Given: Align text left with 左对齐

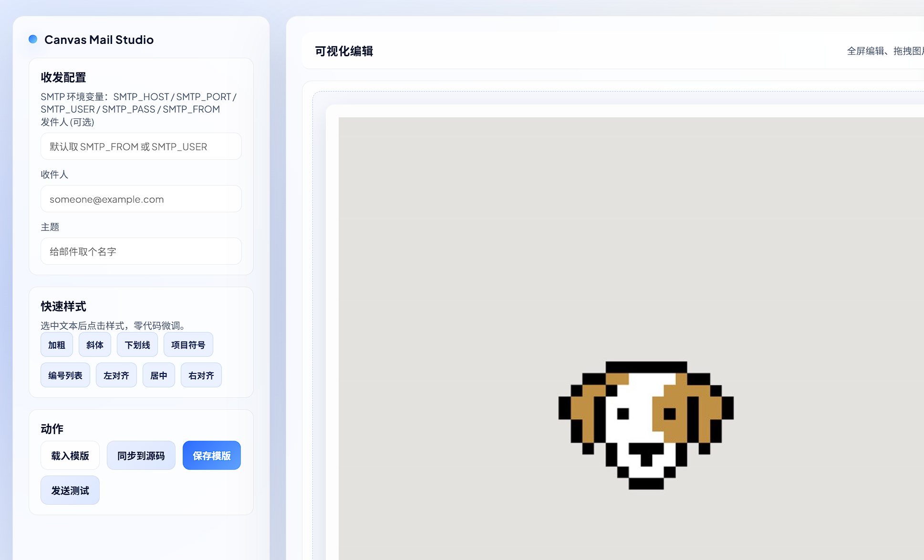Looking at the screenshot, I should pyautogui.click(x=116, y=375).
